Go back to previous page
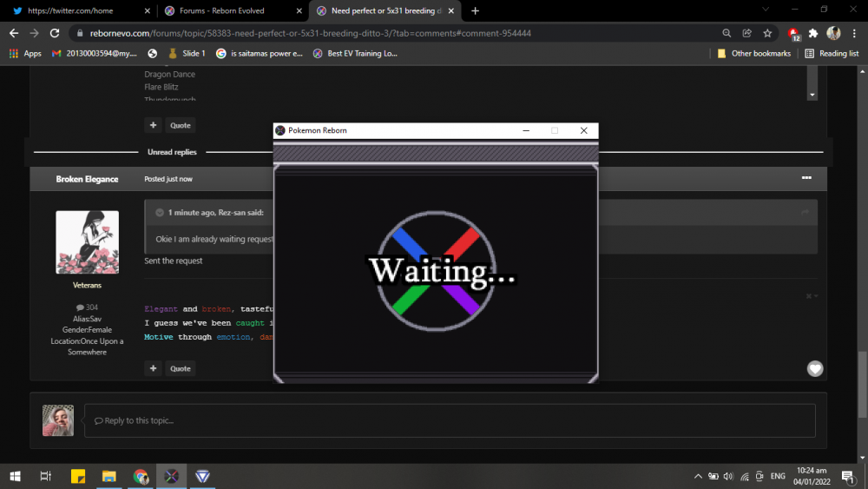This screenshot has width=868, height=489. pos(14,33)
